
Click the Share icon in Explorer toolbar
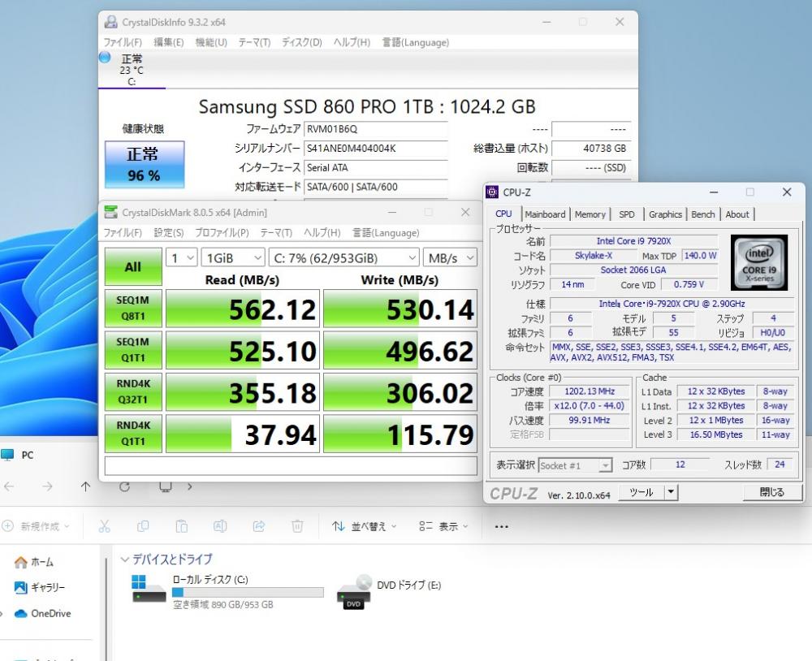(x=258, y=526)
